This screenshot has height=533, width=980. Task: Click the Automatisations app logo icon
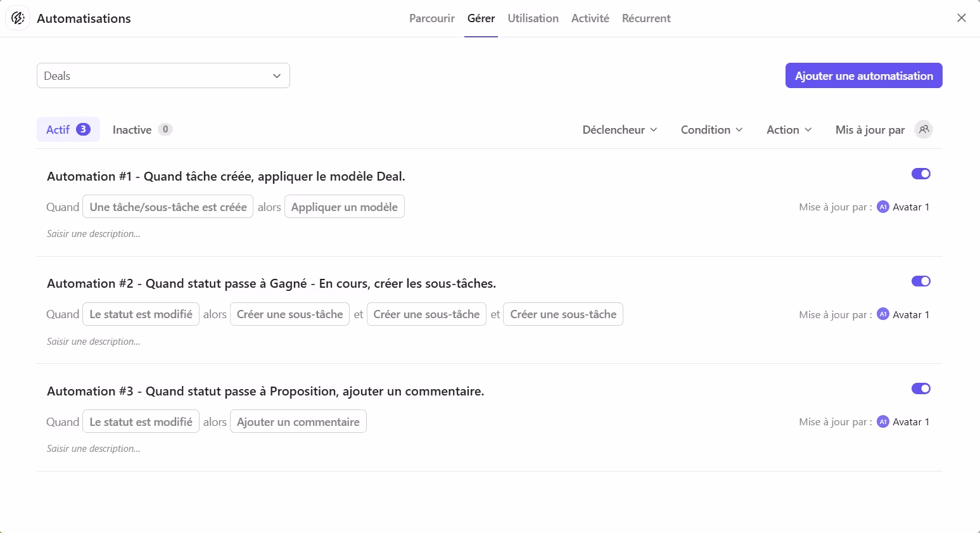(x=17, y=18)
